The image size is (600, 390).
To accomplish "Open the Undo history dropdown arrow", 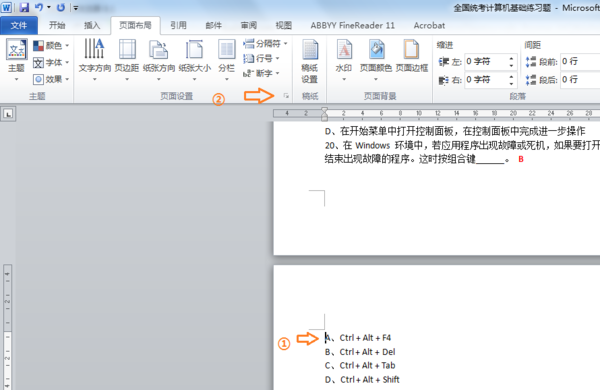I will tap(49, 7).
